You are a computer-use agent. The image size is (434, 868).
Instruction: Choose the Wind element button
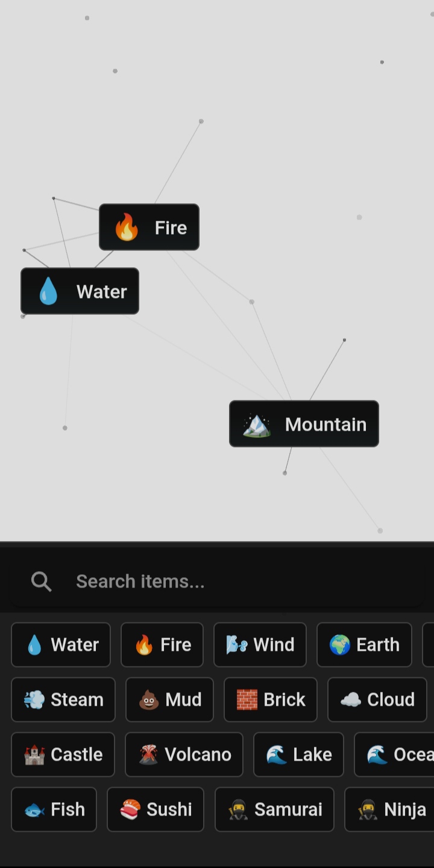click(260, 645)
